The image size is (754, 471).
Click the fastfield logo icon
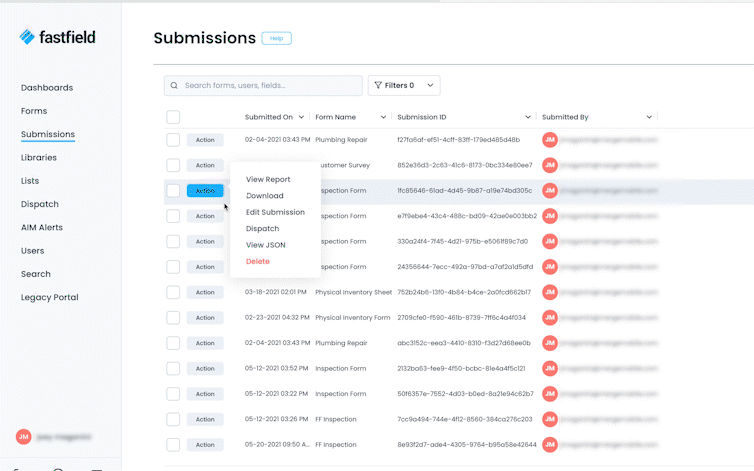click(27, 37)
